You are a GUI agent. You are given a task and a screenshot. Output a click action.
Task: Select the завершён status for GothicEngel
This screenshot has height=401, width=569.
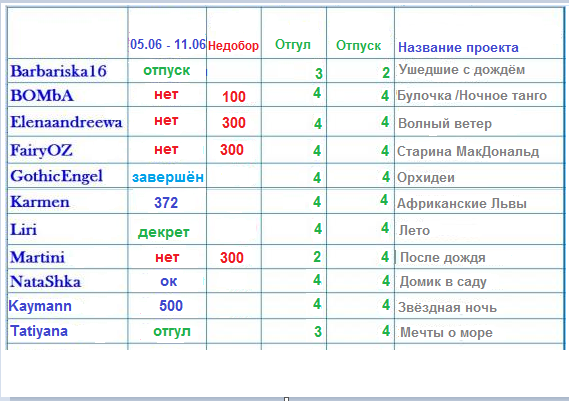[168, 177]
